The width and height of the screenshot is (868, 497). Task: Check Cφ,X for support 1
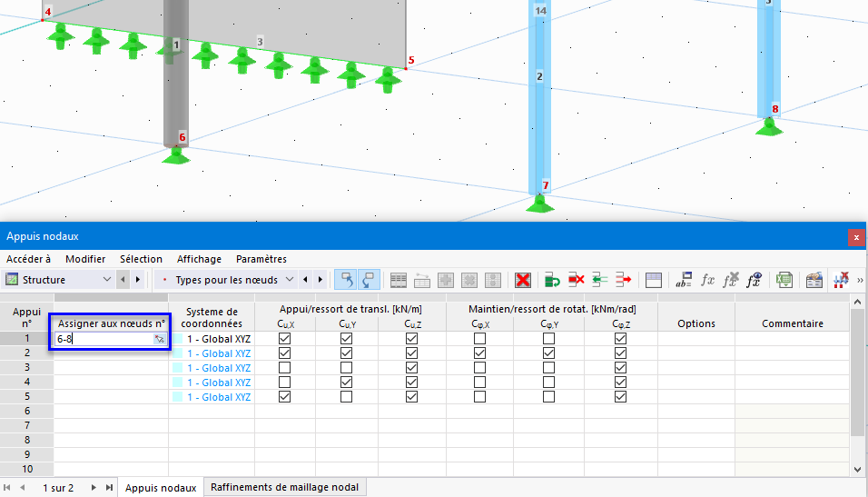point(480,339)
